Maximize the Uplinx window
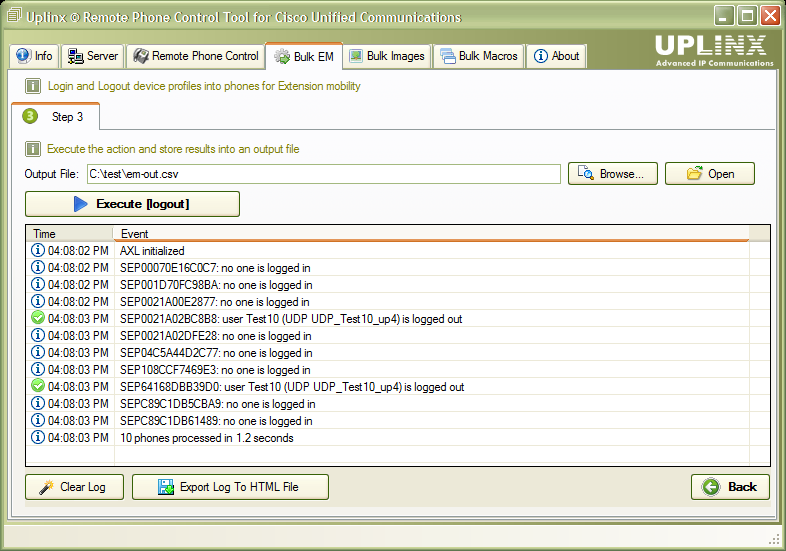The width and height of the screenshot is (786, 551). point(746,16)
